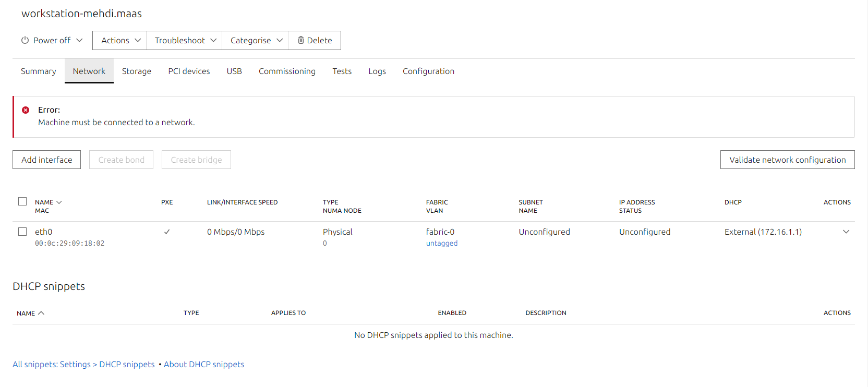Click the External (172.16.1.1) DHCP value
868x387 pixels.
(x=763, y=232)
